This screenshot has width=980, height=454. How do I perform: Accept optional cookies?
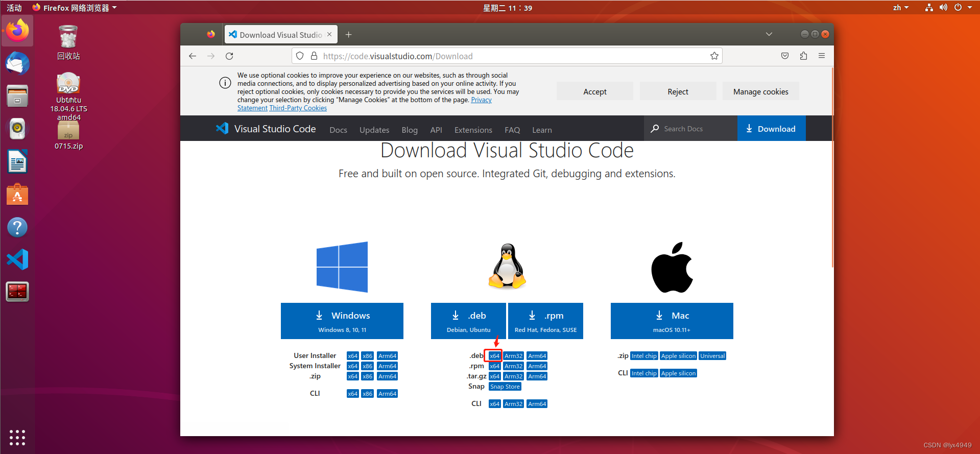click(595, 91)
